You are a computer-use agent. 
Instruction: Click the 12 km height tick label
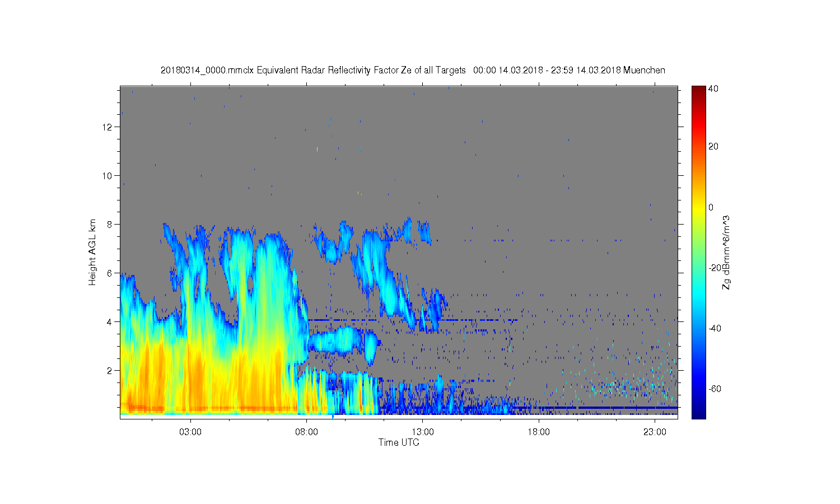pos(108,127)
